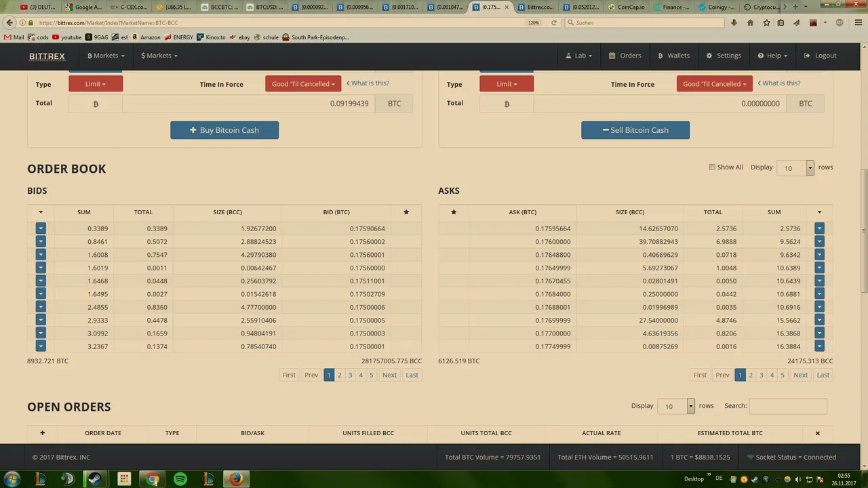Screen dimensions: 868x488
Task: Click star column header in Bids table
Action: point(406,212)
